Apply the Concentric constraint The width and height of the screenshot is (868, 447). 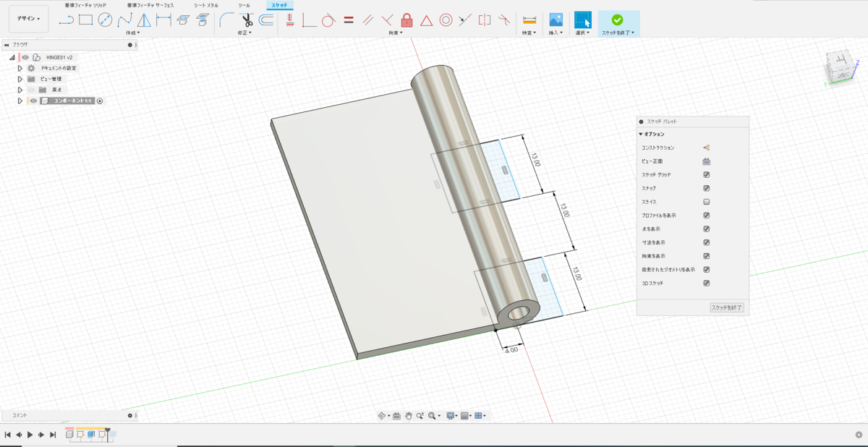point(446,20)
